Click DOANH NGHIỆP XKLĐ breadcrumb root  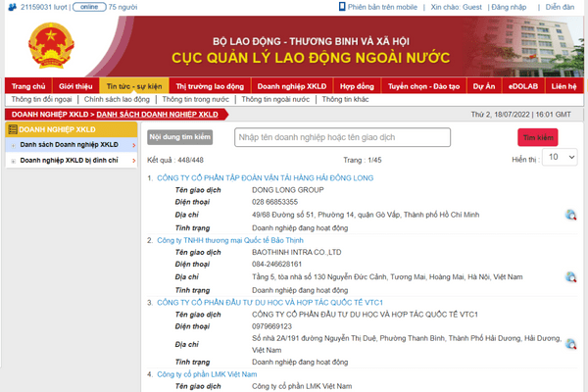(50, 115)
